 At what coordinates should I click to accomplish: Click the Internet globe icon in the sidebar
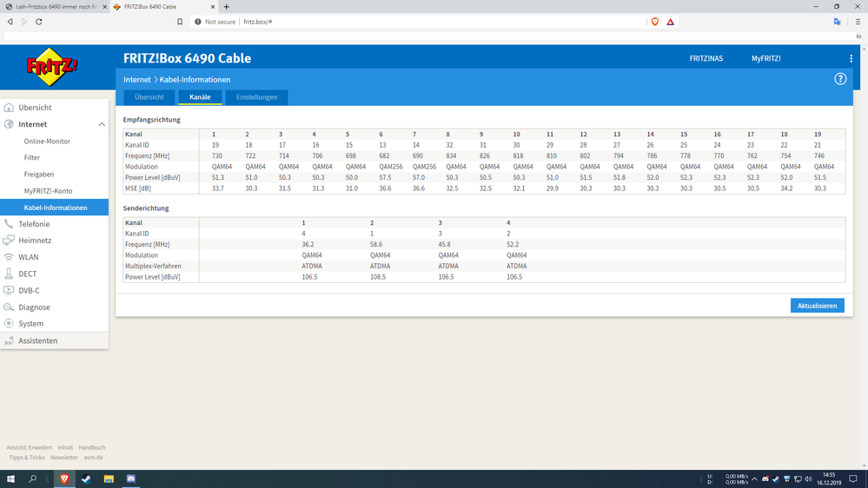coord(9,124)
